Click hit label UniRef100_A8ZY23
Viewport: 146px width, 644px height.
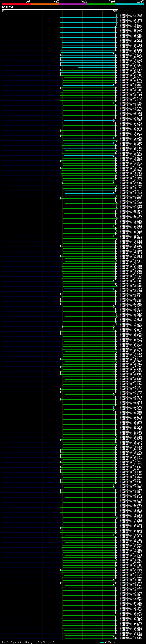131,77
